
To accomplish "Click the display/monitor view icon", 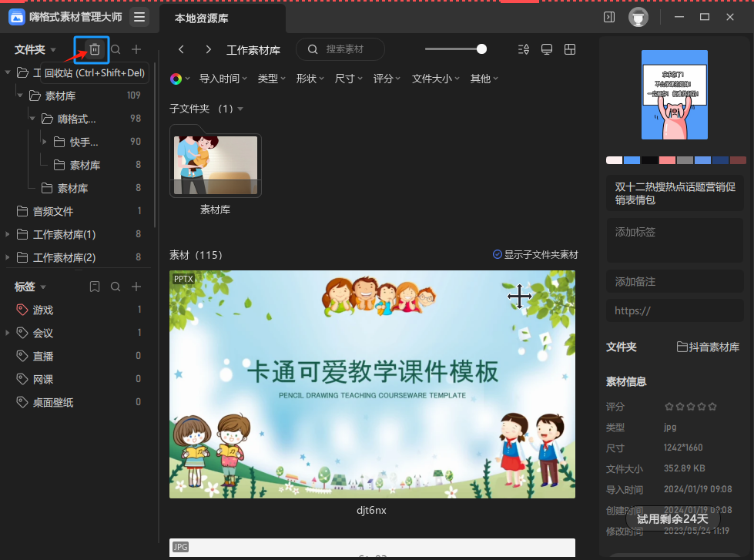I will tap(547, 49).
